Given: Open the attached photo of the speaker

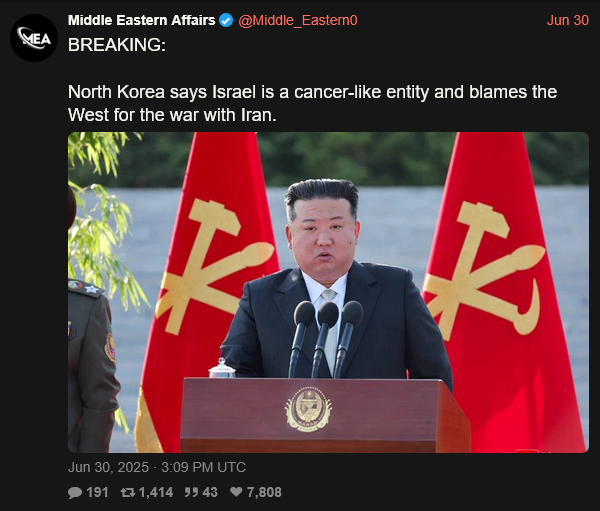Looking at the screenshot, I should (x=328, y=292).
